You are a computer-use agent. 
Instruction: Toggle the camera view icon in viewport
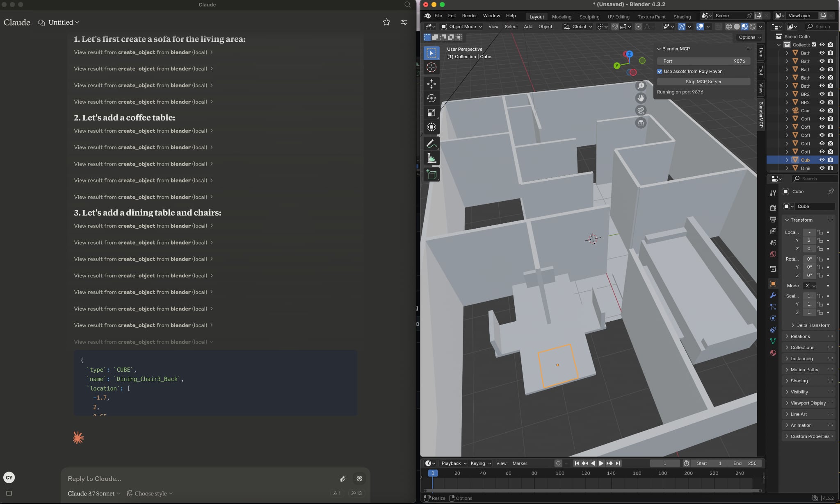point(641,110)
